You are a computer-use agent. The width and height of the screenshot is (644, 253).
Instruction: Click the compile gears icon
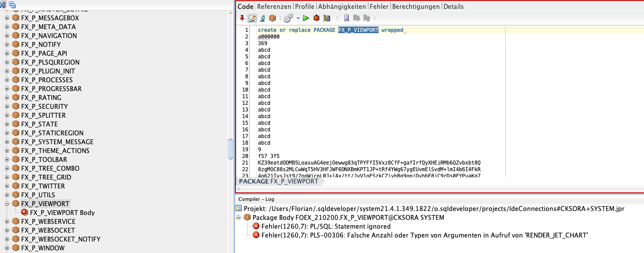[288, 18]
